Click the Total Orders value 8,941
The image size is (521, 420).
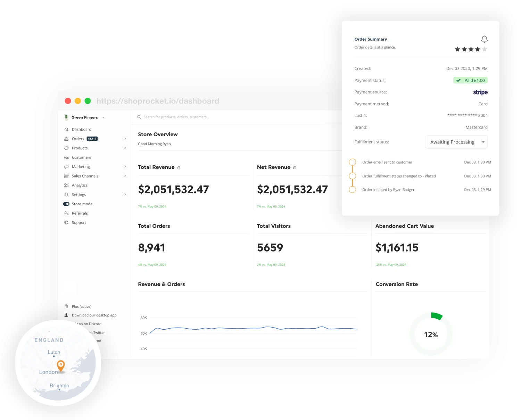click(151, 248)
